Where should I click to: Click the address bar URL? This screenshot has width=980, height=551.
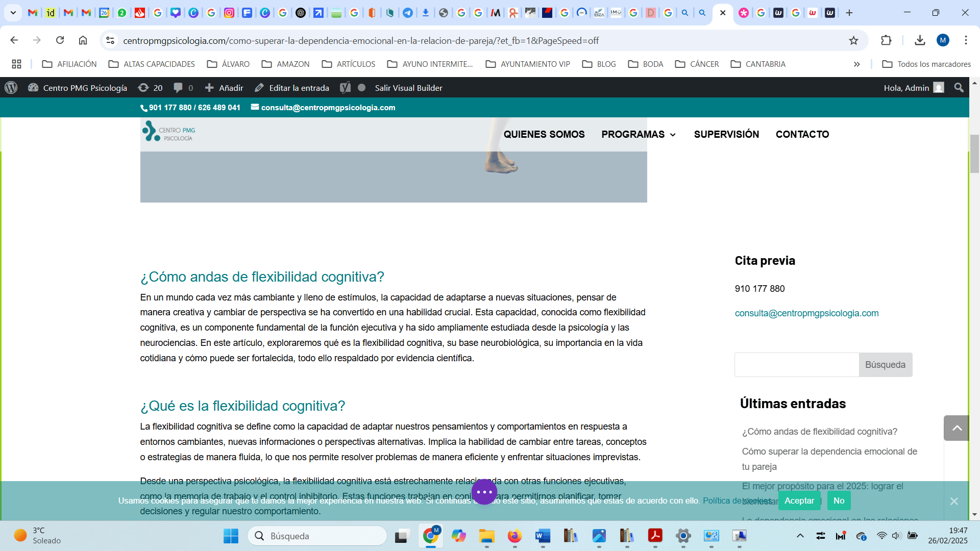click(x=361, y=40)
